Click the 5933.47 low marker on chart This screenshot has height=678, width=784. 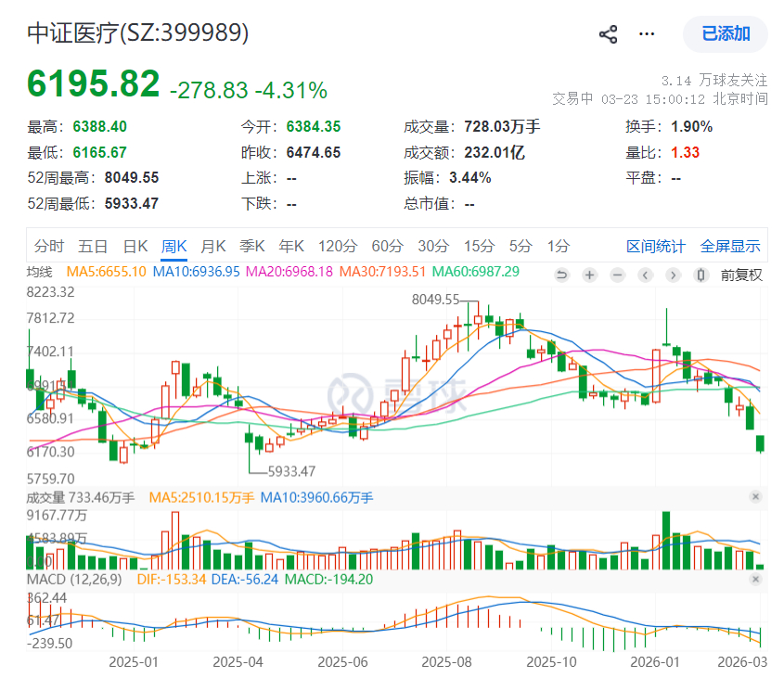(291, 471)
